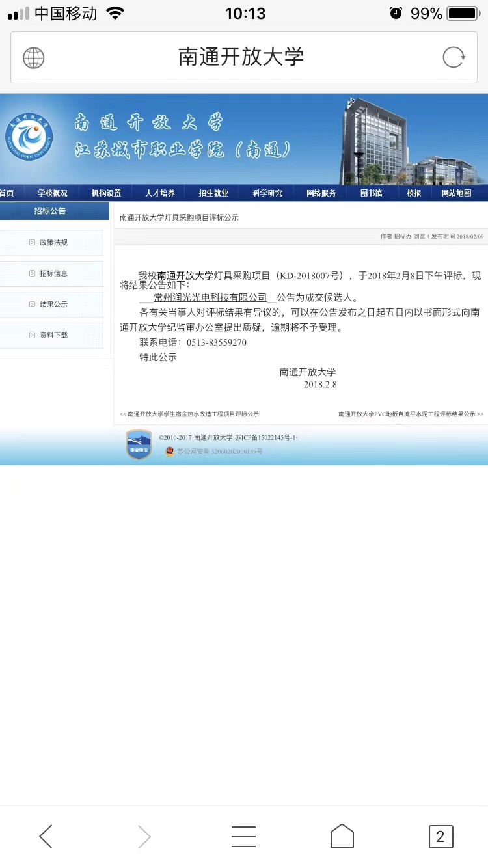Reload the page with refresh icon
This screenshot has width=488, height=868.
click(x=454, y=57)
